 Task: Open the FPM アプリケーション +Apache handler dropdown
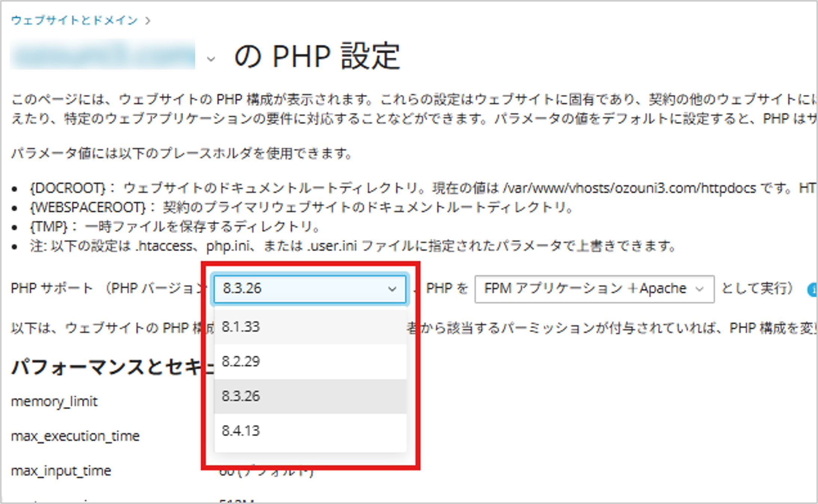[x=594, y=289]
